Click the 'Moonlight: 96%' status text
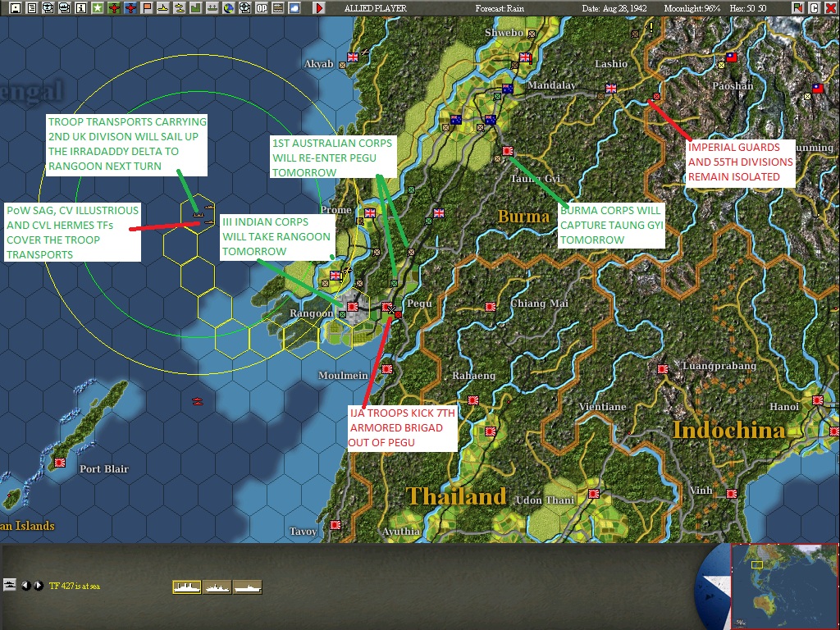 [692, 8]
